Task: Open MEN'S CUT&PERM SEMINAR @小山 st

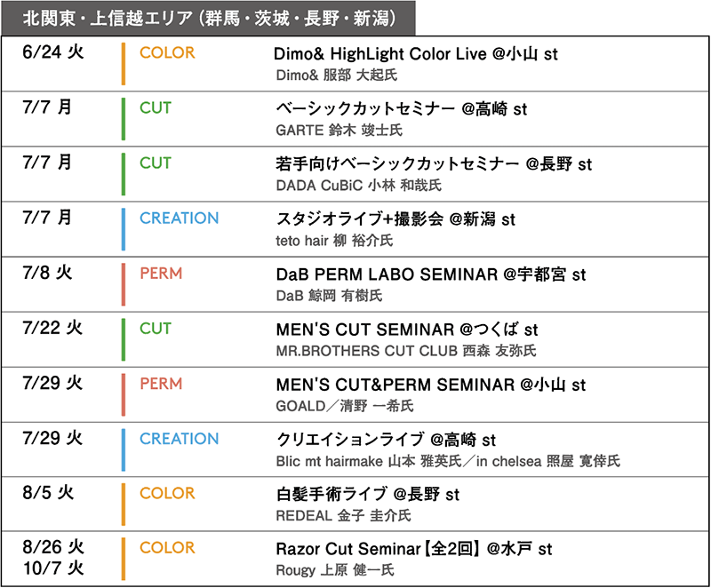Action: 431,385
